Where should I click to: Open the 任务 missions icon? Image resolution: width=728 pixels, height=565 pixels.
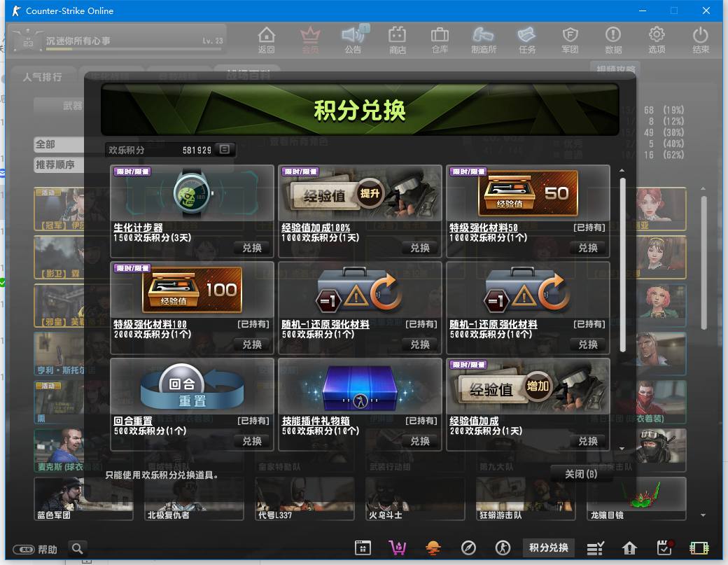[526, 39]
